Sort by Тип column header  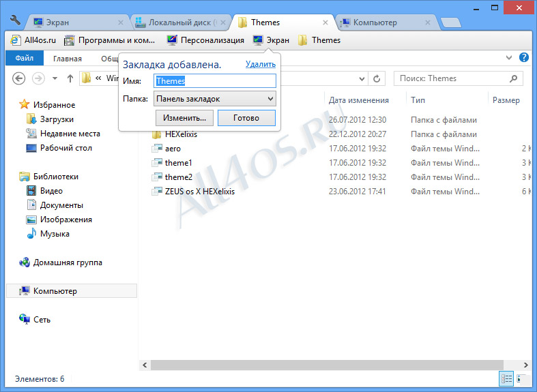pyautogui.click(x=418, y=100)
